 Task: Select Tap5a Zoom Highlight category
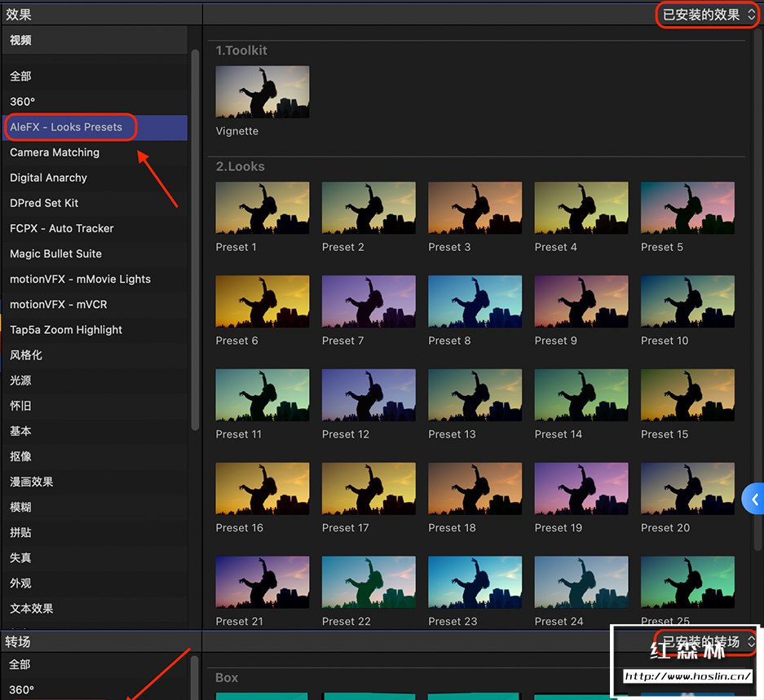pyautogui.click(x=95, y=330)
